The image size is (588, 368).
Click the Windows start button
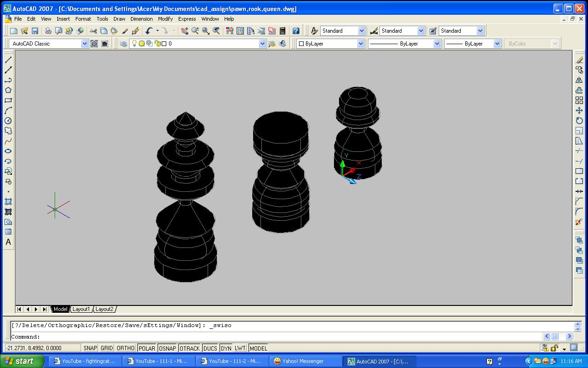22,361
